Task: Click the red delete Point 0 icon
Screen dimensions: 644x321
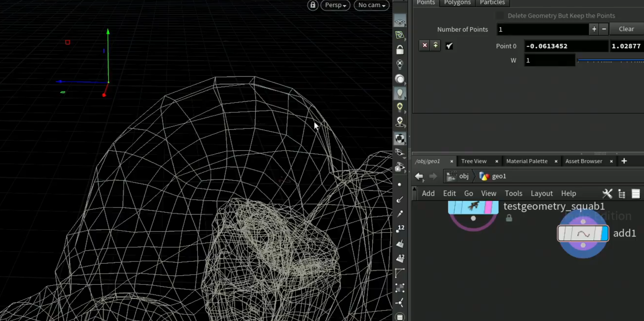Action: [425, 45]
